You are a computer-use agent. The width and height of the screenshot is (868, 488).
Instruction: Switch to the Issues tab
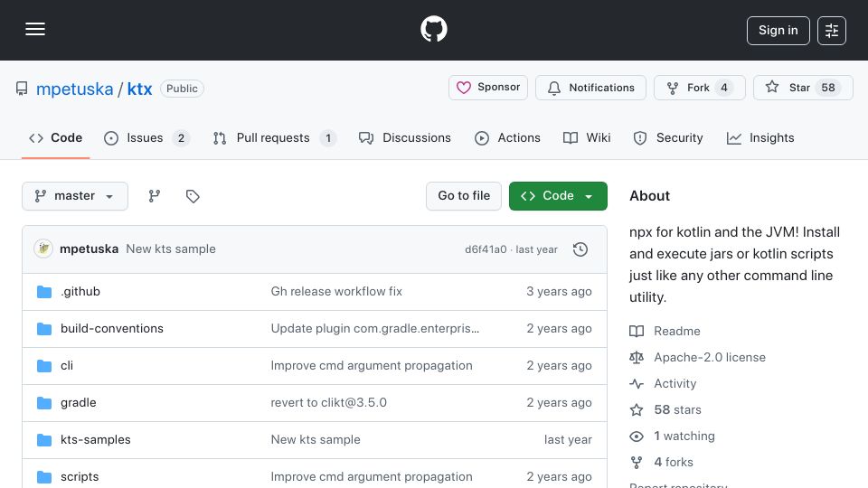pos(146,137)
